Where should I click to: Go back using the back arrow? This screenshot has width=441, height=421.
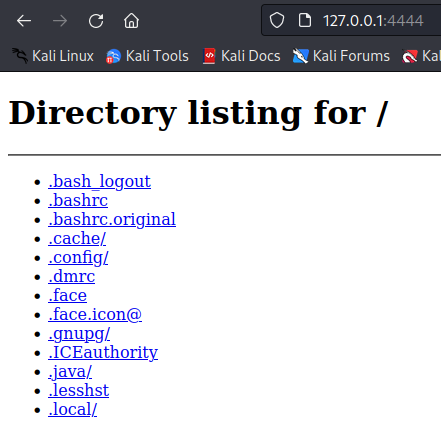24,21
